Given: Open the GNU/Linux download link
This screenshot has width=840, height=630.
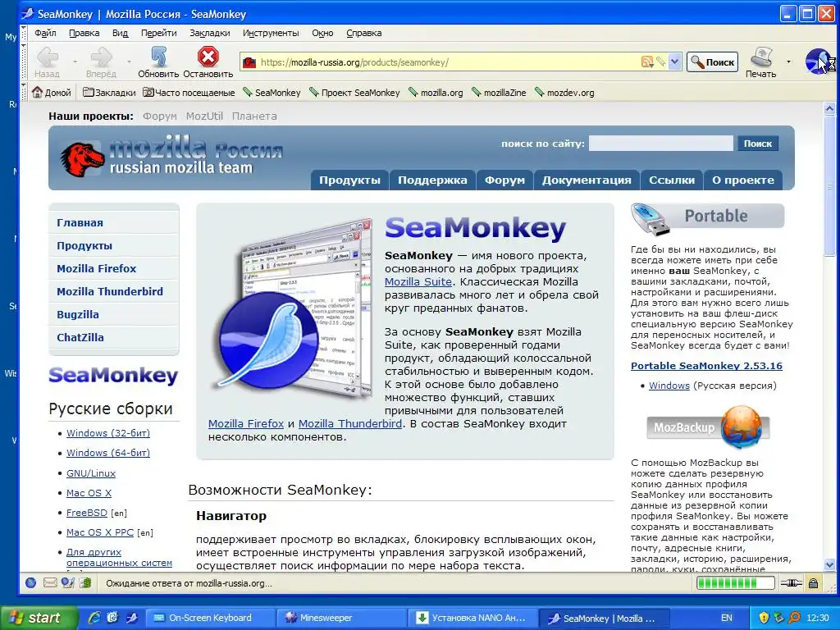Looking at the screenshot, I should pyautogui.click(x=91, y=473).
